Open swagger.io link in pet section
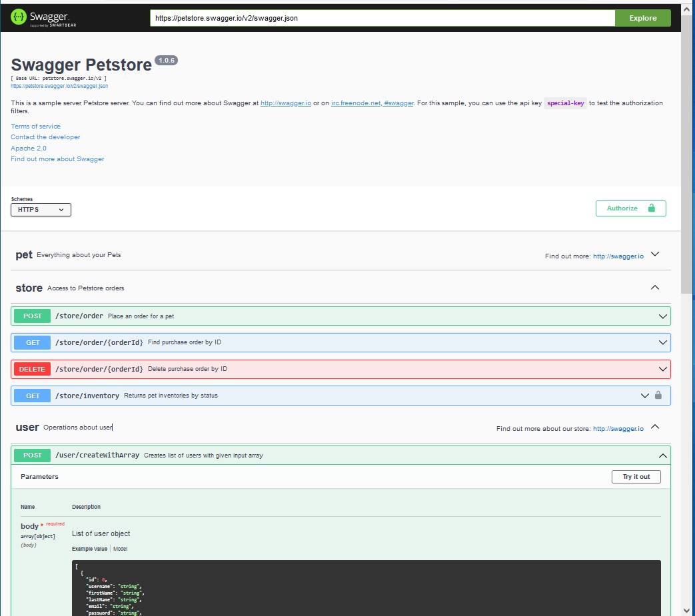 click(618, 256)
